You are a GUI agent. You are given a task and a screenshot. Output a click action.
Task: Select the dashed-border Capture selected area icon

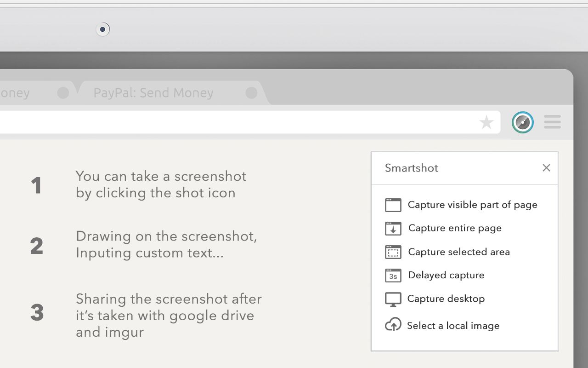point(393,252)
